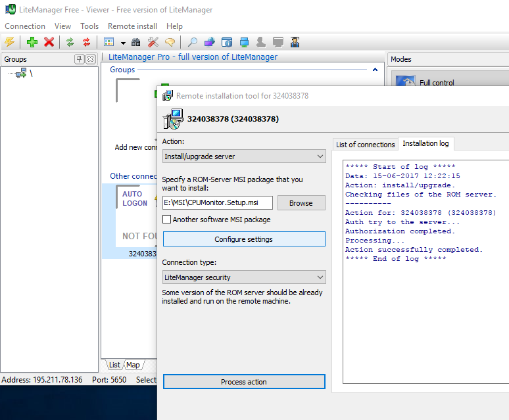Click the graduate figure icon in the toolbar

tap(295, 42)
